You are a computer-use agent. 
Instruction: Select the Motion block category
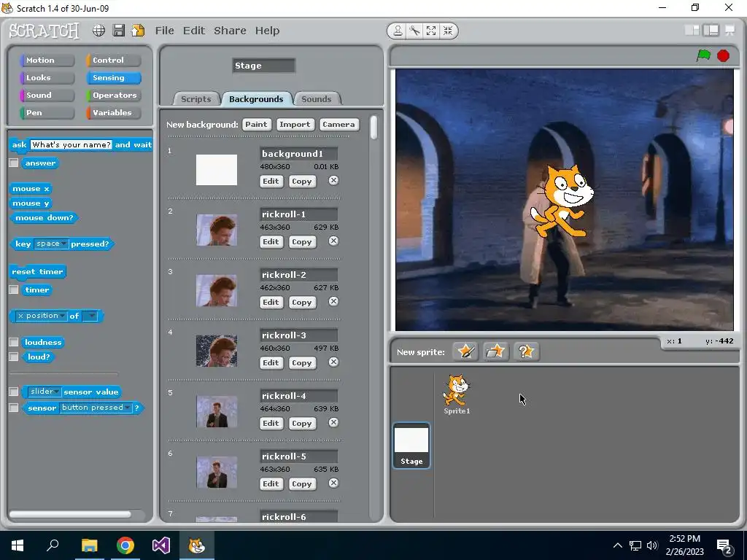47,60
